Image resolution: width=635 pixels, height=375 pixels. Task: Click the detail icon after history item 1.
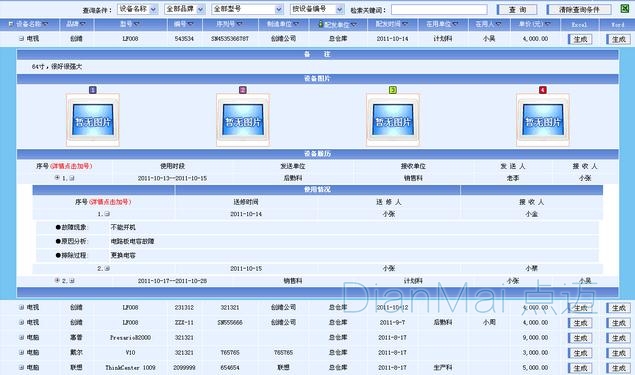72,178
